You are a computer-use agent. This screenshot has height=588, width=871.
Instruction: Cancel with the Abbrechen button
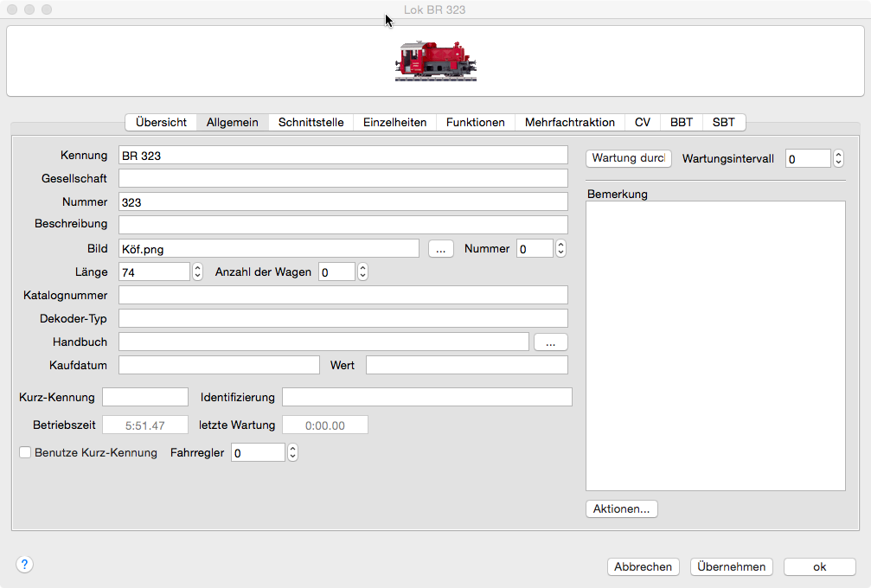pos(643,567)
